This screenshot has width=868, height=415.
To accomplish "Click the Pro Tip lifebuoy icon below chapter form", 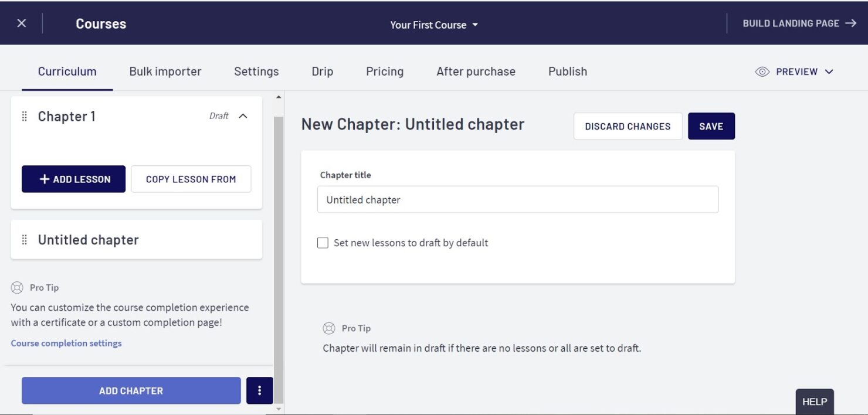I will [x=329, y=328].
